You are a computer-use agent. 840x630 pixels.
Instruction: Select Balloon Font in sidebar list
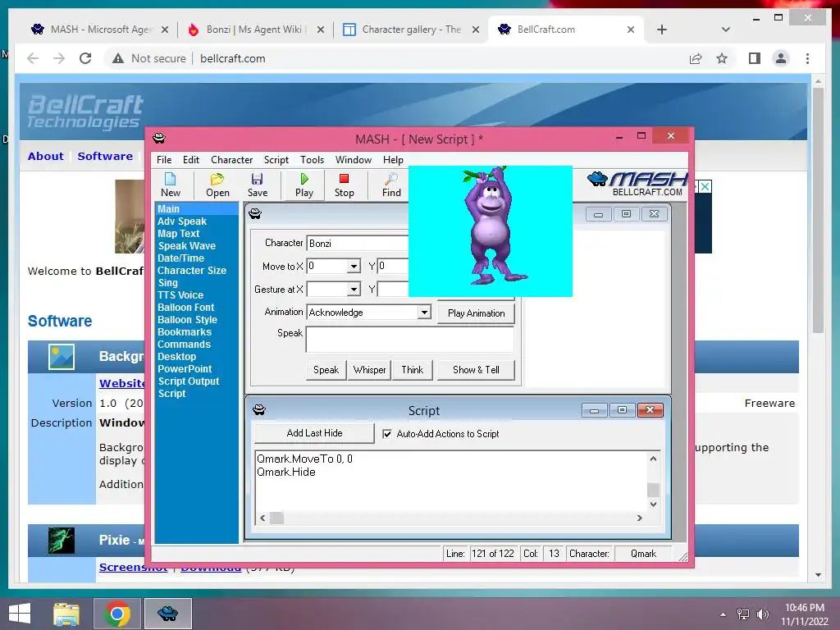186,308
